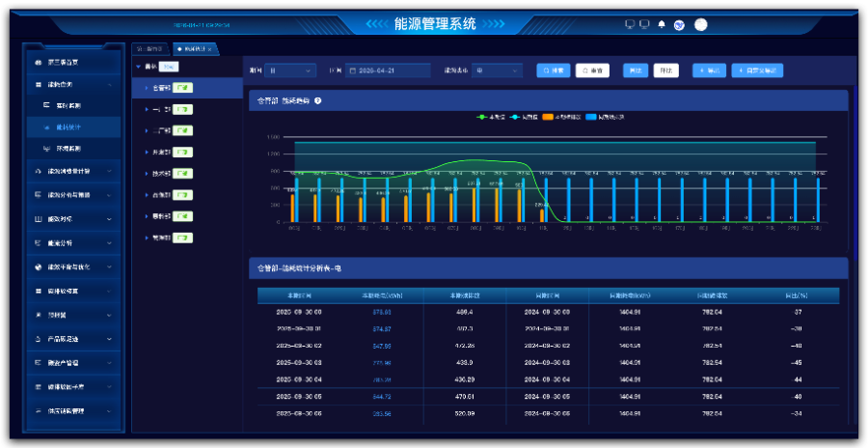Toggle the cyan line series in legend
The height and width of the screenshot is (448, 868).
pyautogui.click(x=523, y=117)
